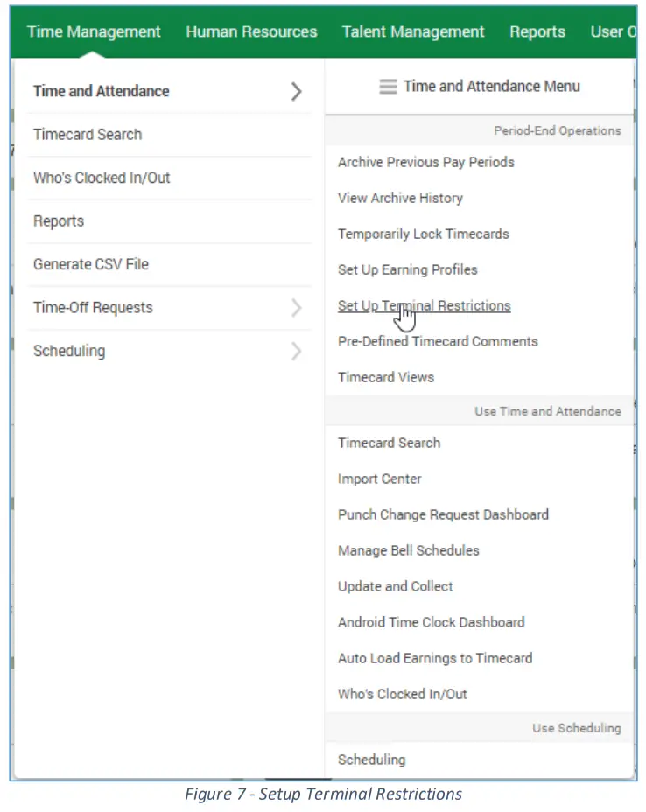Click Set Up Terminal Restrictions link
The width and height of the screenshot is (646, 812).
(x=424, y=305)
